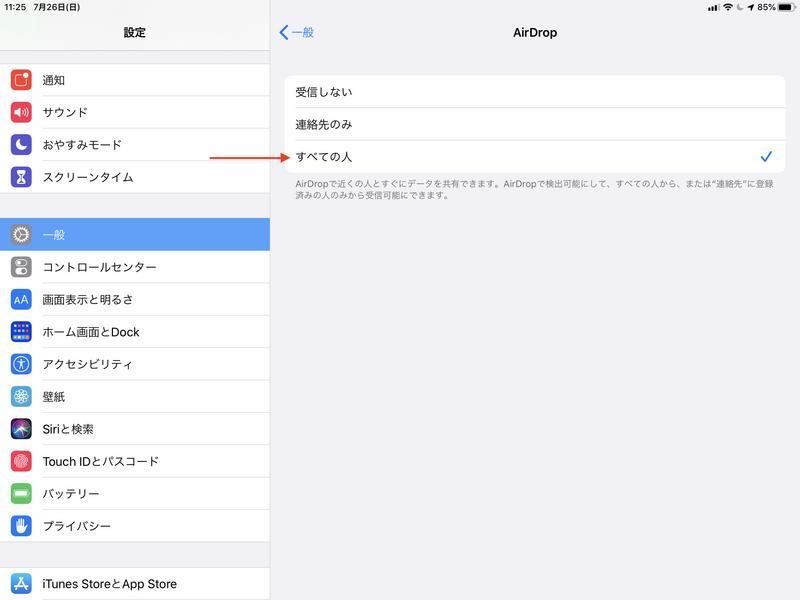The width and height of the screenshot is (800, 600).
Task: Tap the Sound (サウンド) speaker icon
Action: [21, 112]
